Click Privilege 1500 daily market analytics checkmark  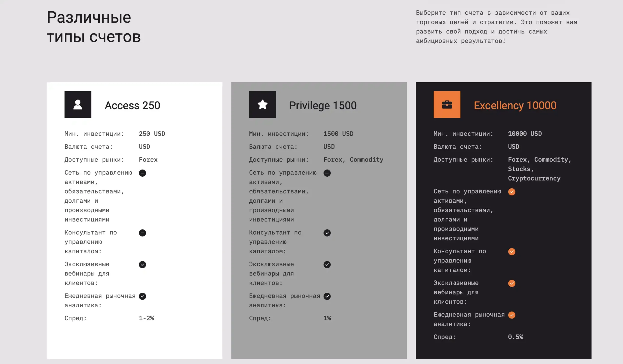[x=327, y=296]
